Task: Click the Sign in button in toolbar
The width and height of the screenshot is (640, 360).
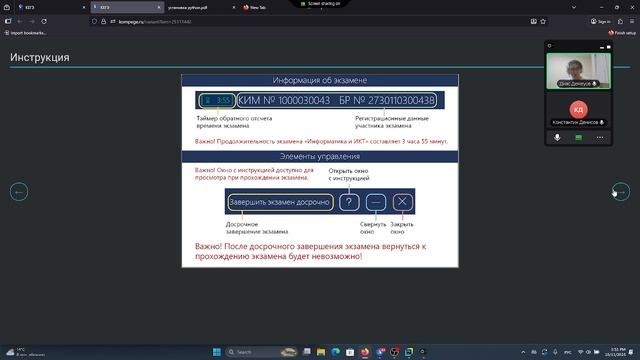Action: click(x=600, y=21)
